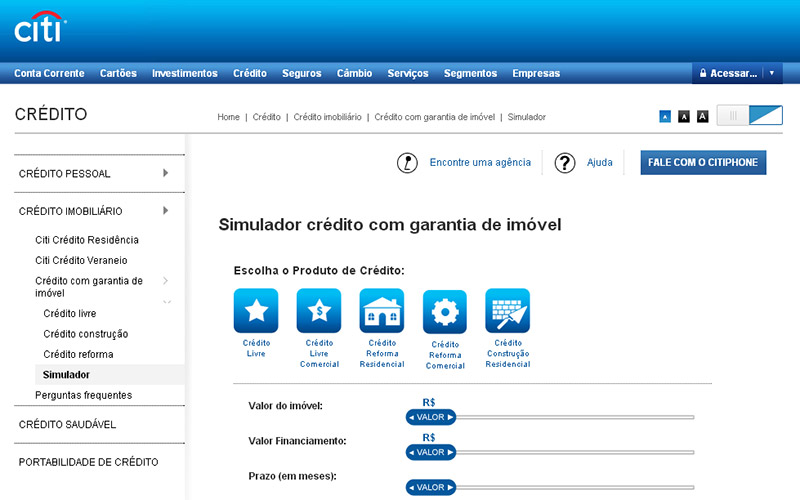Viewport: 800px width, 500px height.
Task: Click the Encontre uma agência pin icon
Action: [407, 162]
